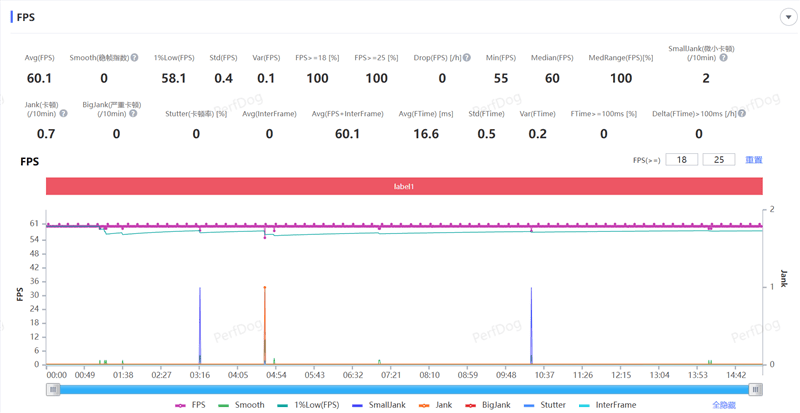Click help icon next to Drop(FPS) [/h]
The height and width of the screenshot is (413, 800).
pos(467,58)
